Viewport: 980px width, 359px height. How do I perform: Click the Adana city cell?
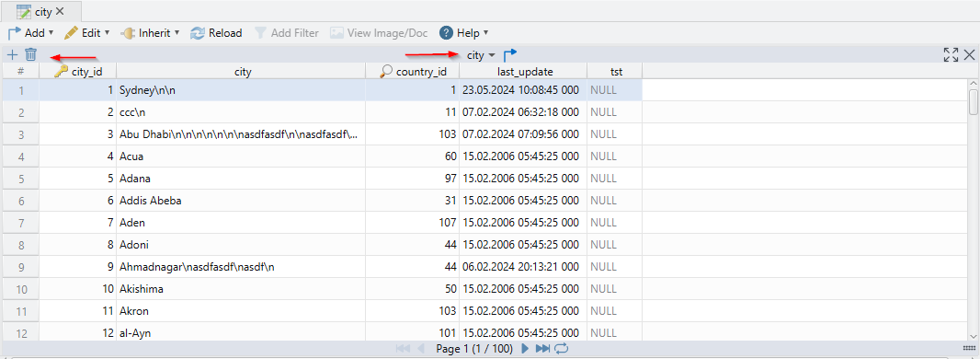click(241, 179)
